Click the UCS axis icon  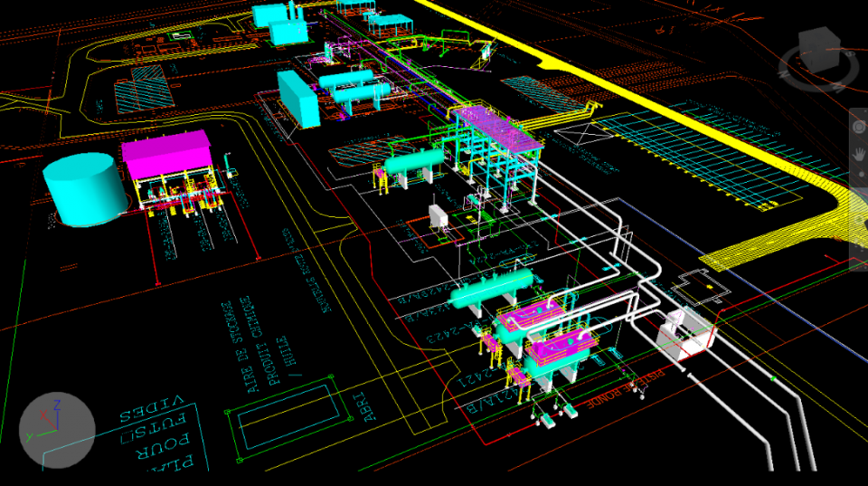[x=56, y=431]
